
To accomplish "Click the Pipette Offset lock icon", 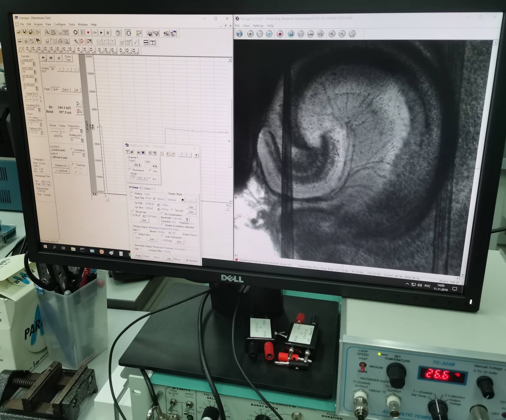I will tap(183, 199).
